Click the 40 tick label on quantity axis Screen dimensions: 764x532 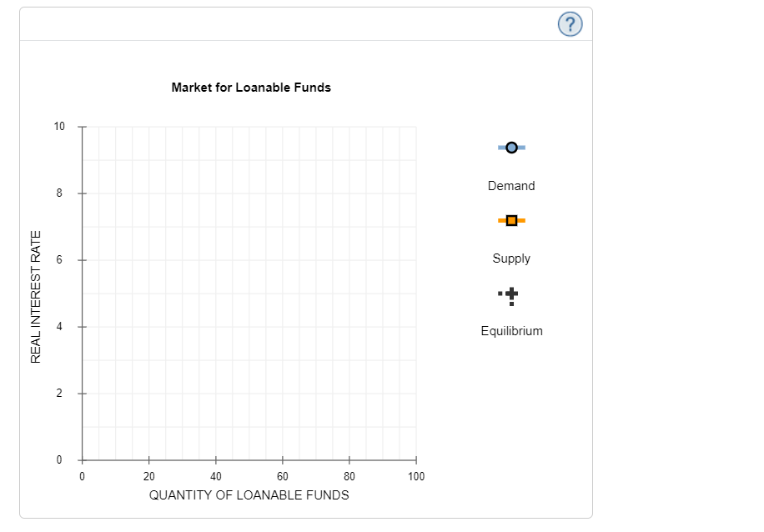[x=216, y=476]
